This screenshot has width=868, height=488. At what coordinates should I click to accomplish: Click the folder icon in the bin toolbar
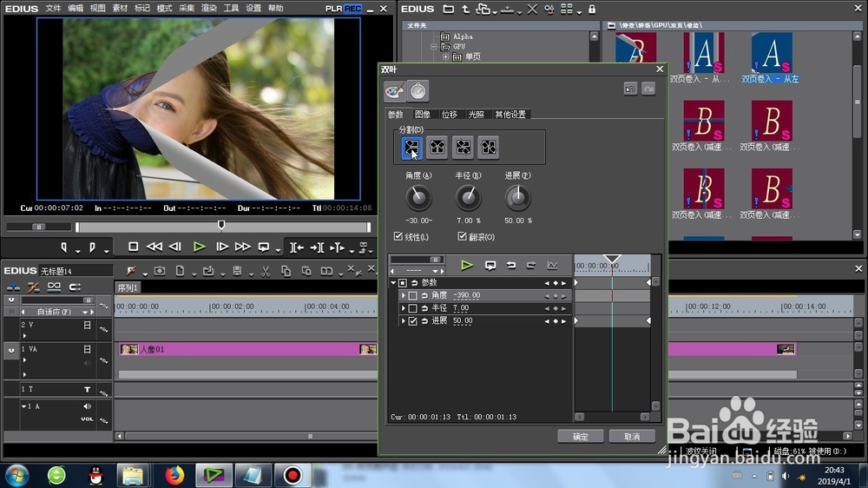click(449, 9)
